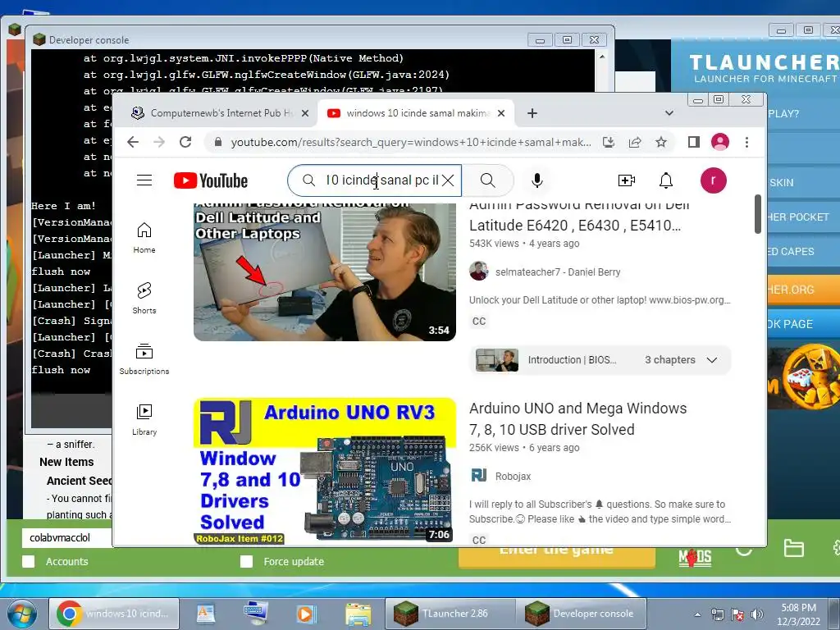
Task: Open the Create video icon
Action: click(x=626, y=180)
